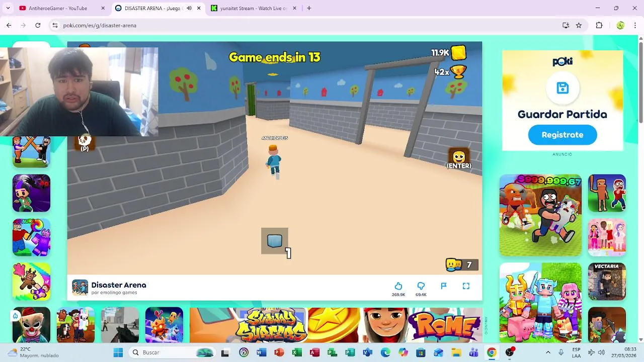The height and width of the screenshot is (362, 644).
Task: Open the tab search dropdown arrow
Action: [8, 8]
